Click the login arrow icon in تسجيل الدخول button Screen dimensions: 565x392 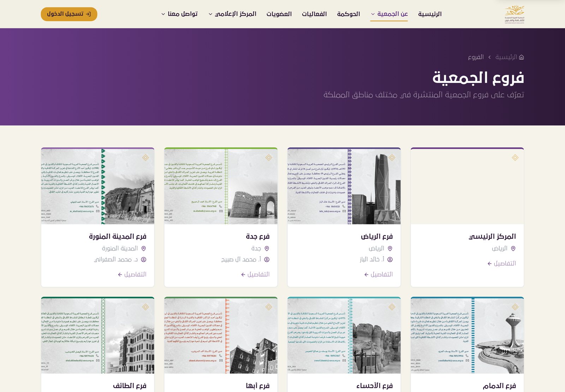point(89,14)
